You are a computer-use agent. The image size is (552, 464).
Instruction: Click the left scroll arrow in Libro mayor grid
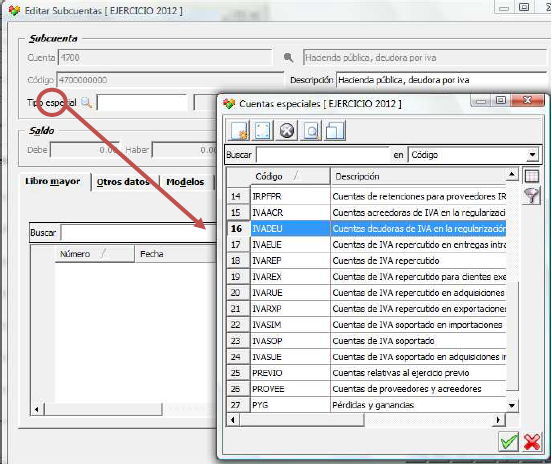[37, 409]
